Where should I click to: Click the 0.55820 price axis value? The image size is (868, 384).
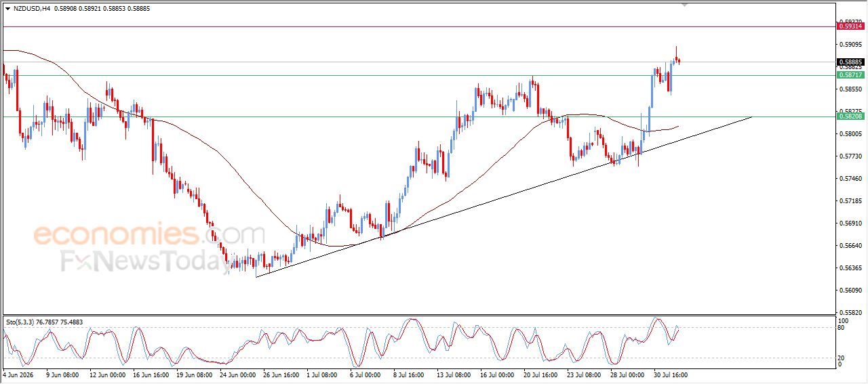850,312
